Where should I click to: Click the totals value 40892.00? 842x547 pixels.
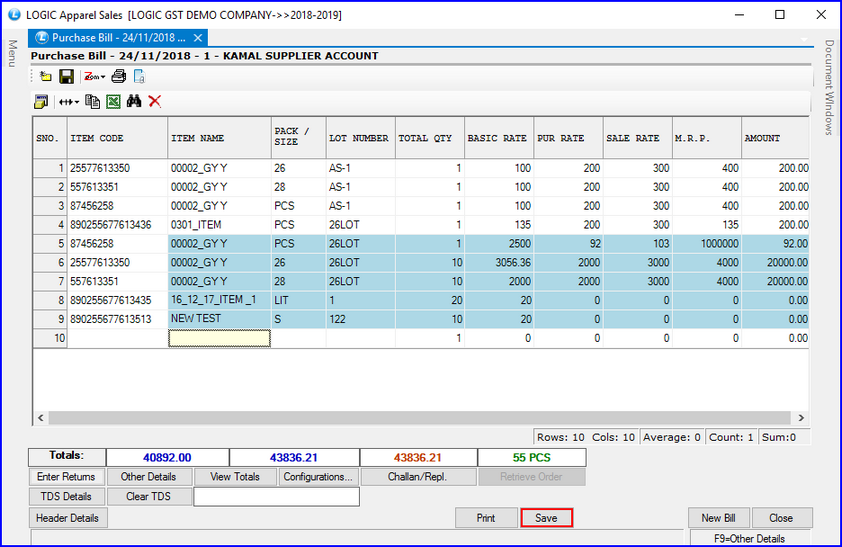point(167,458)
